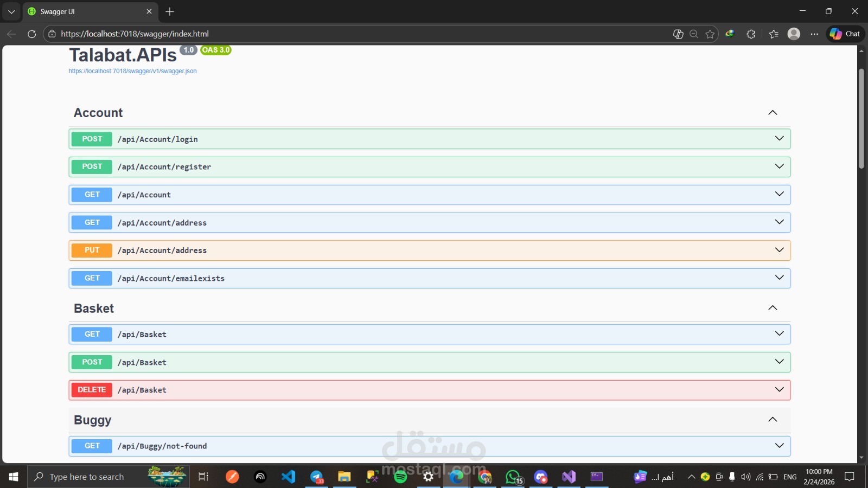The width and height of the screenshot is (868, 488).
Task: Expand GET /api/Account/address chevron
Action: [x=779, y=222]
